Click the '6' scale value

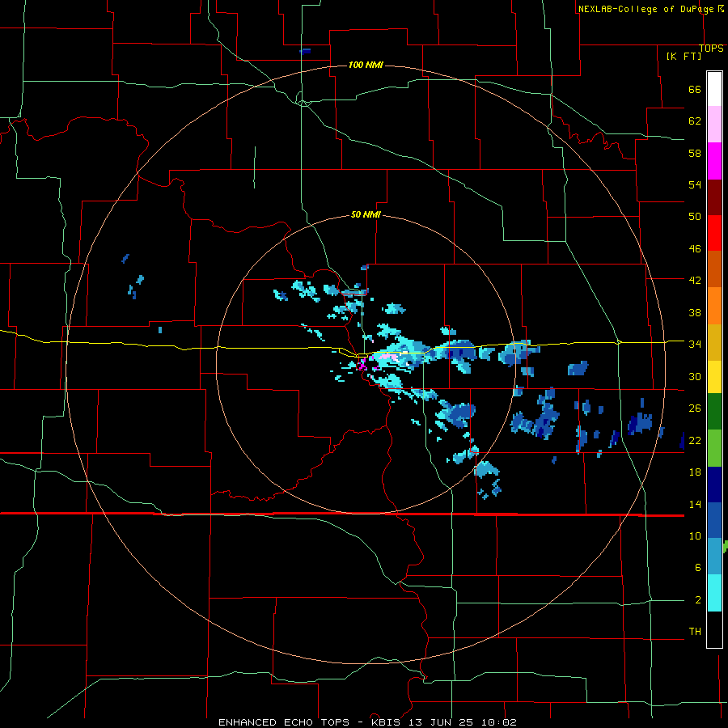pyautogui.click(x=698, y=567)
